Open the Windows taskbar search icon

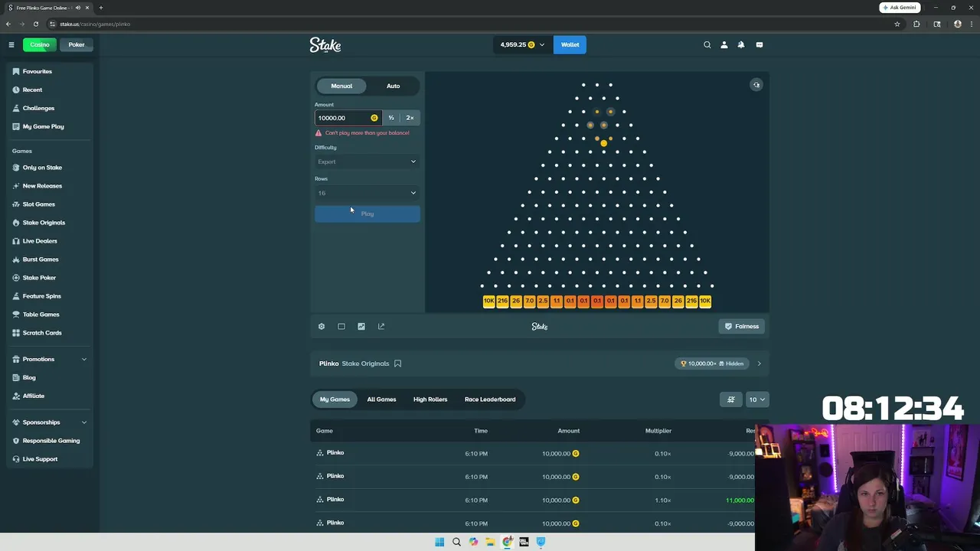coord(456,542)
